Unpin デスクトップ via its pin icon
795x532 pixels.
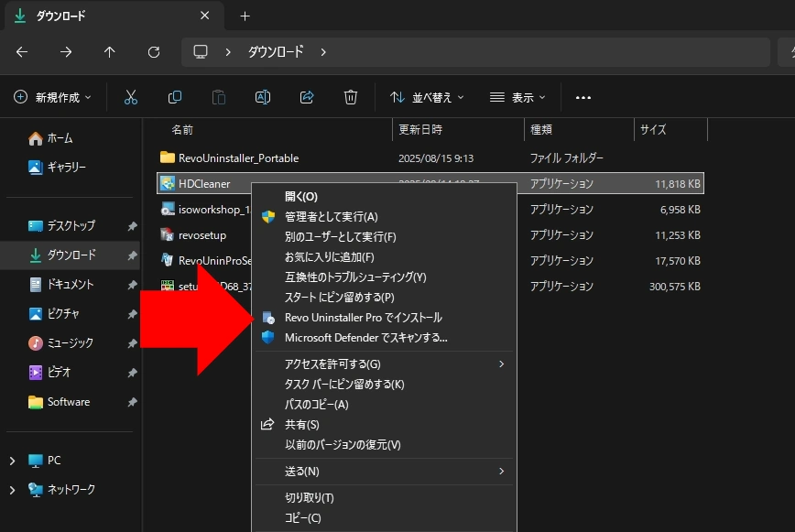(132, 226)
